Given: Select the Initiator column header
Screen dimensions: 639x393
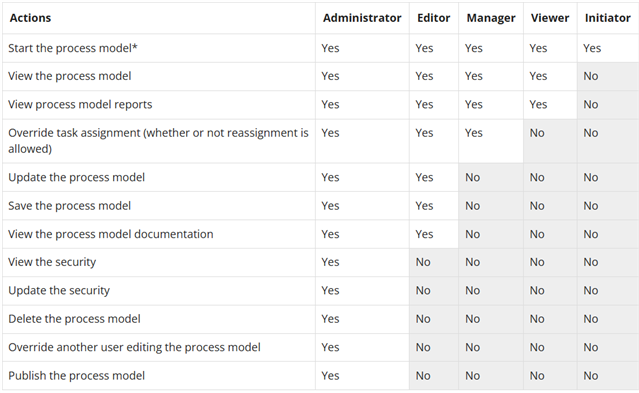Looking at the screenshot, I should click(x=608, y=18).
